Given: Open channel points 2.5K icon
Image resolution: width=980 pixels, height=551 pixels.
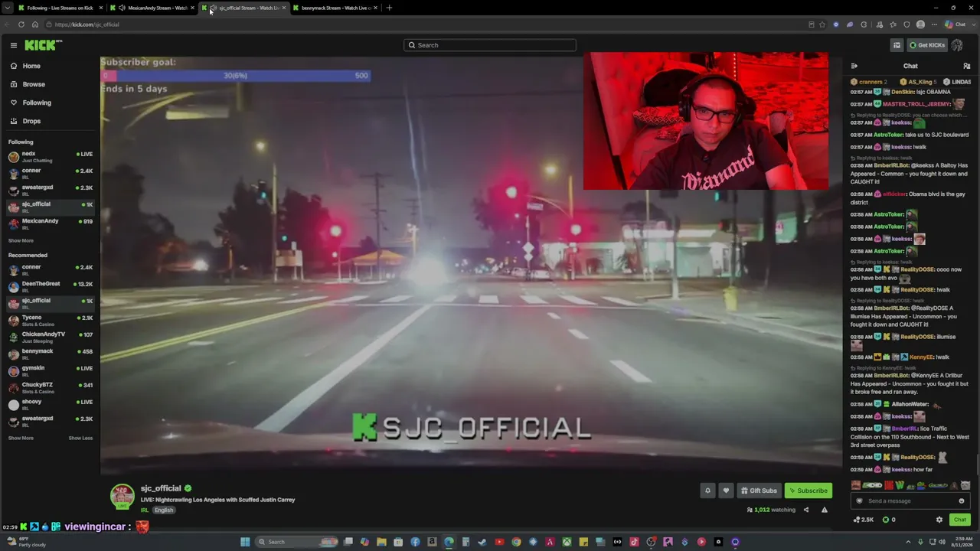Looking at the screenshot, I should (x=864, y=520).
